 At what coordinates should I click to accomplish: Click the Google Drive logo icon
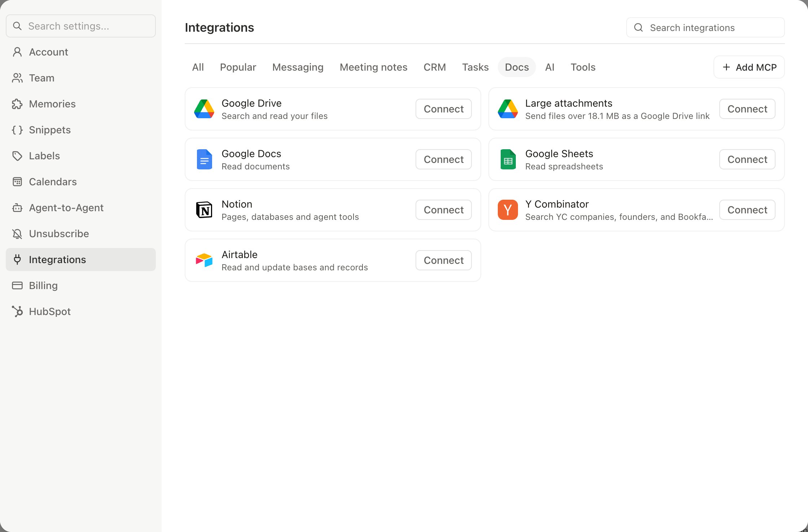[204, 109]
